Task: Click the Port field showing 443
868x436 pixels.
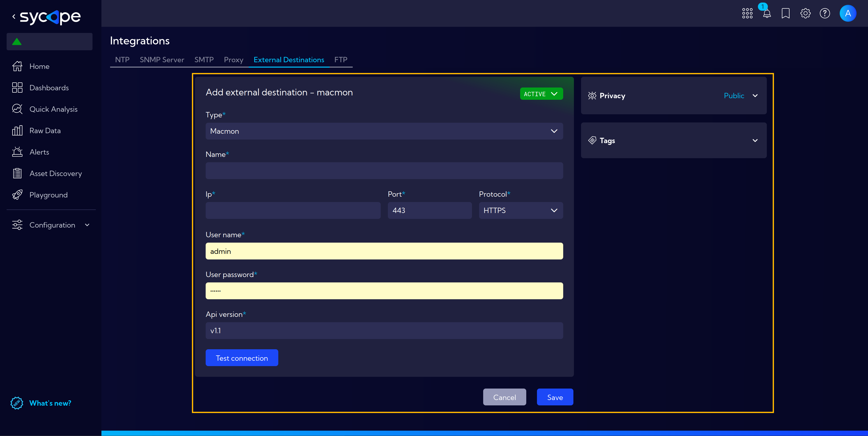Action: 430,210
